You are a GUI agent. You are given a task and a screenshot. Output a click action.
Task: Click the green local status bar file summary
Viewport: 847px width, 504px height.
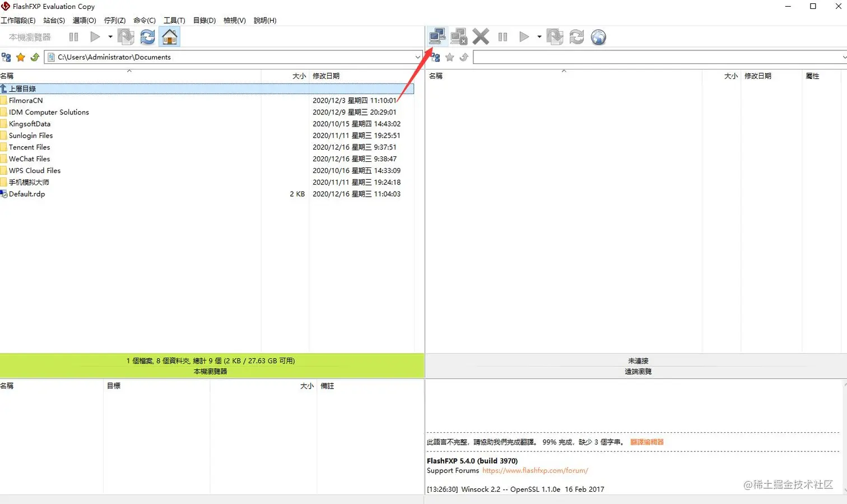tap(211, 361)
